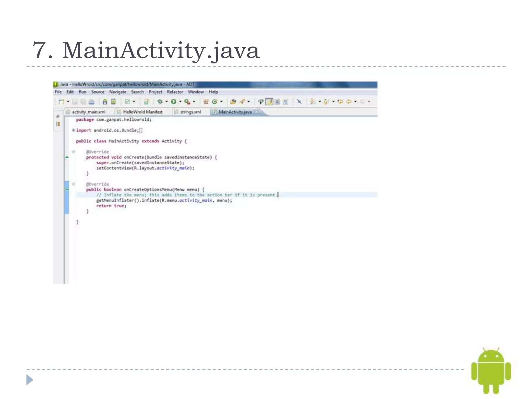Click the Back navigation arrow icon
532x399 pixels.
(x=349, y=102)
